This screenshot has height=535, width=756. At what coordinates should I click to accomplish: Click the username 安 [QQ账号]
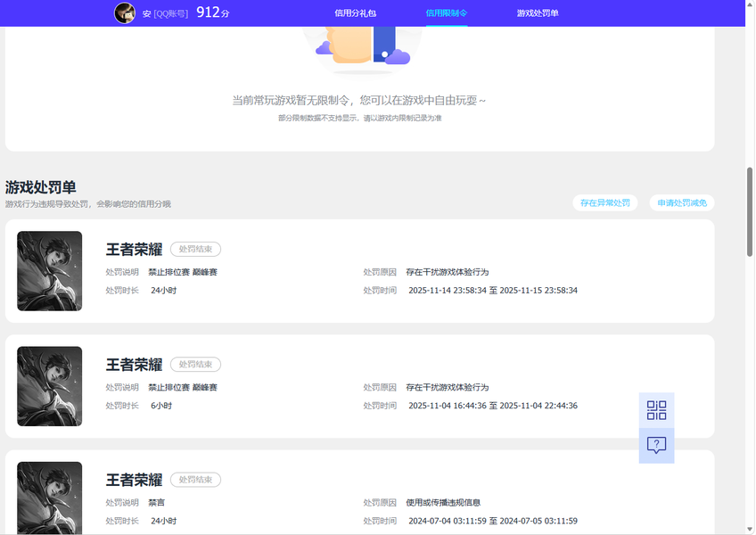(165, 13)
